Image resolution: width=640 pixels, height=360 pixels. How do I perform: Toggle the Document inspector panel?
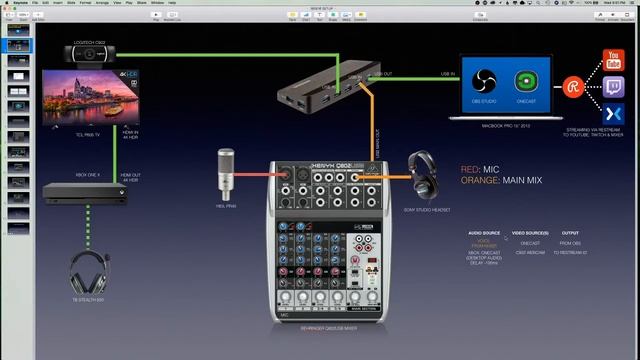click(627, 16)
